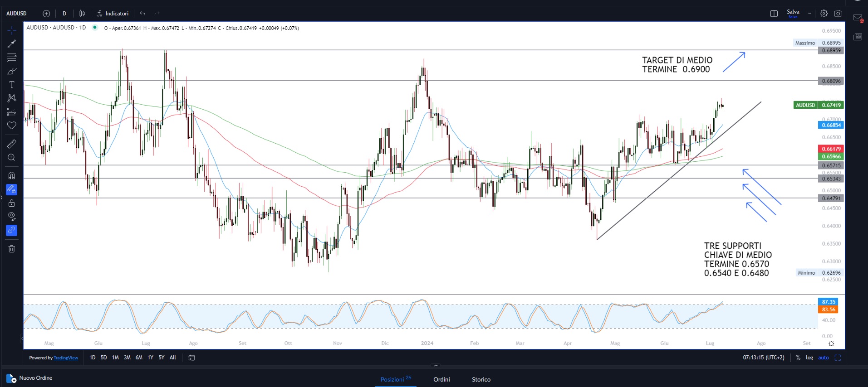Select the Trend Line drawing tool
This screenshot has width=868, height=387.
click(x=12, y=44)
